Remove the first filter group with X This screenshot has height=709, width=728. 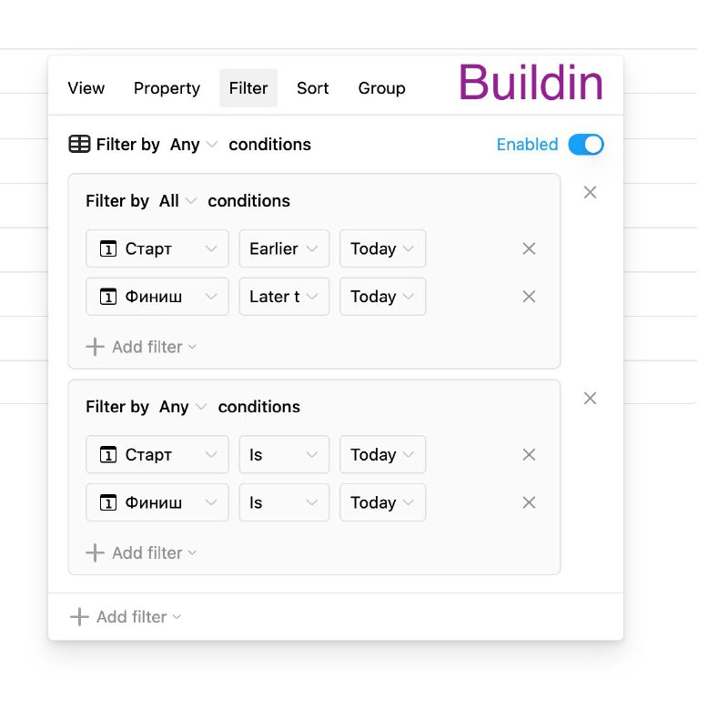590,192
